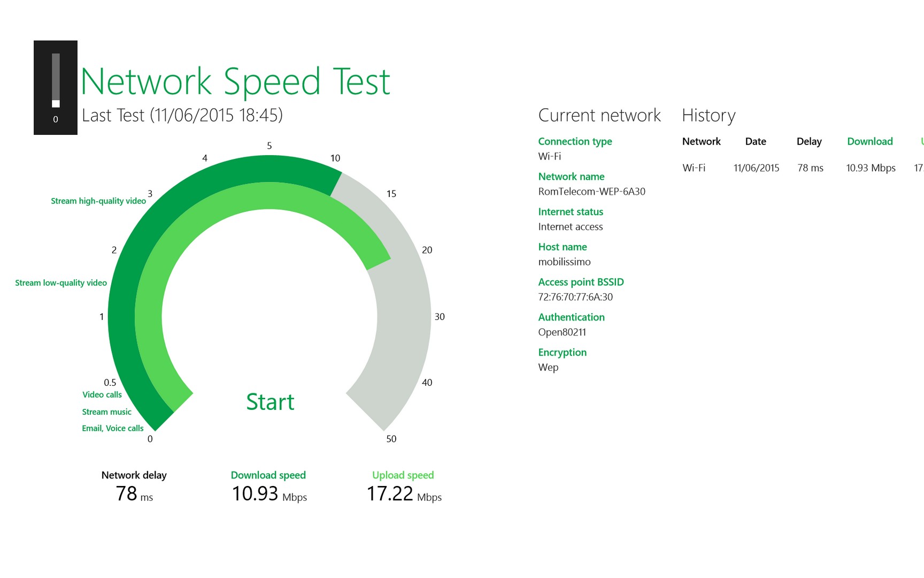Click the RomTelecom-WEP-6A30 network name

591,192
